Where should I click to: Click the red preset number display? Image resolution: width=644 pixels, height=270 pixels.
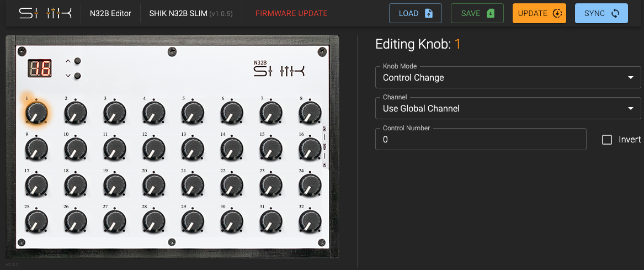pos(40,68)
